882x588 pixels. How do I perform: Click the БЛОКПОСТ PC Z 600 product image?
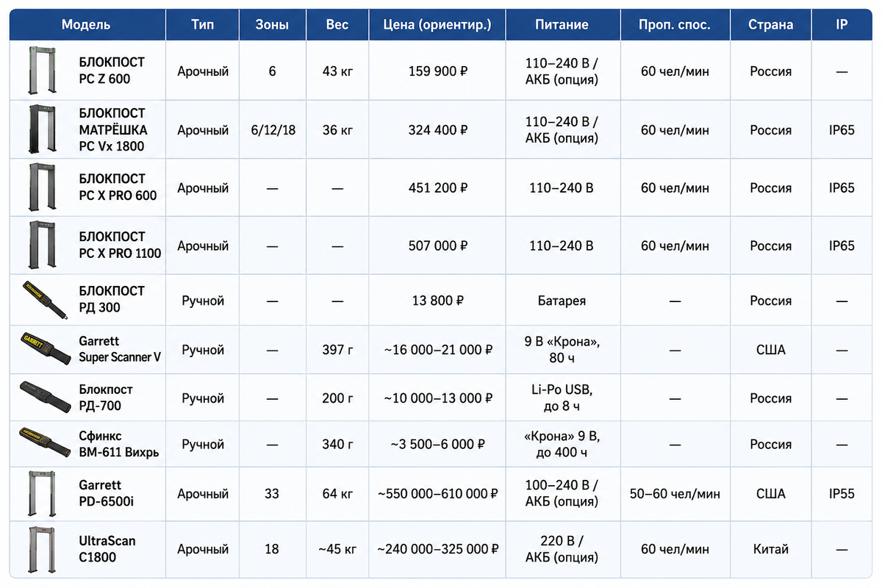[41, 71]
